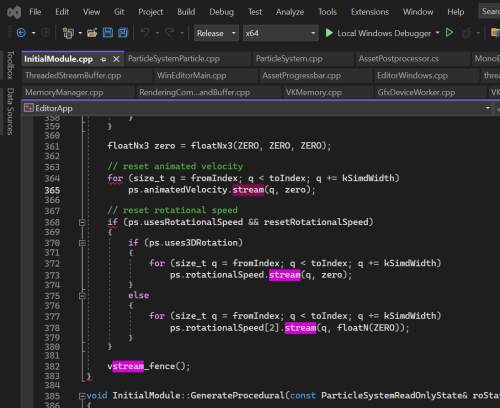500x408 pixels.
Task: Save the current file with floppy icon
Action: click(x=108, y=33)
